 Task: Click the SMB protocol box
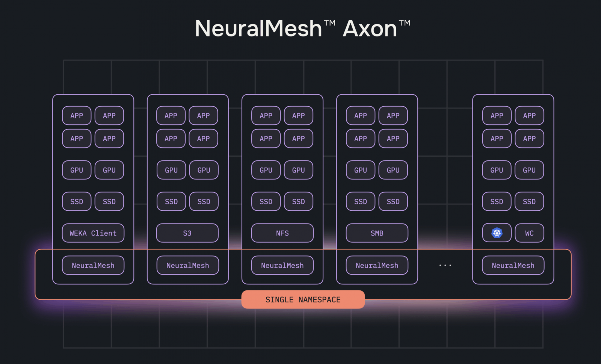tap(377, 233)
